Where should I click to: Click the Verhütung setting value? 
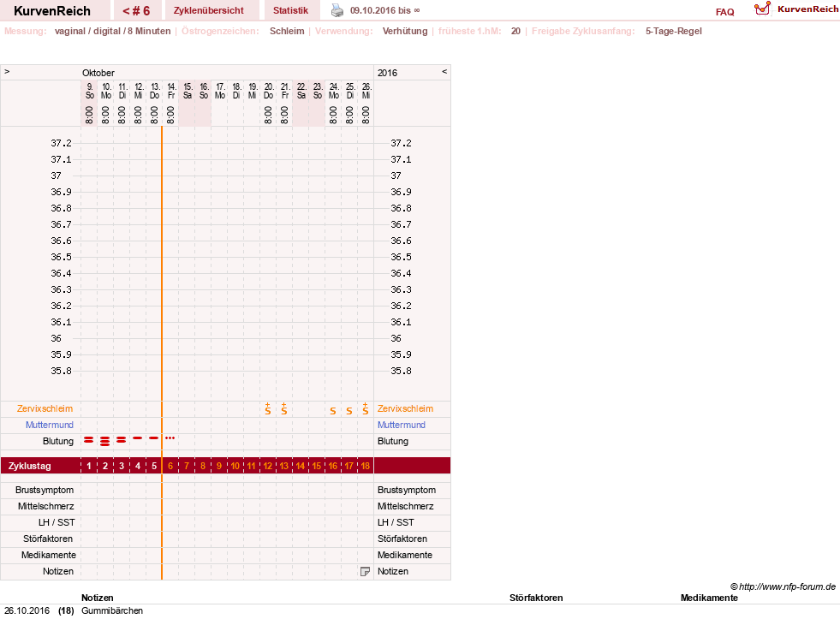pos(405,31)
